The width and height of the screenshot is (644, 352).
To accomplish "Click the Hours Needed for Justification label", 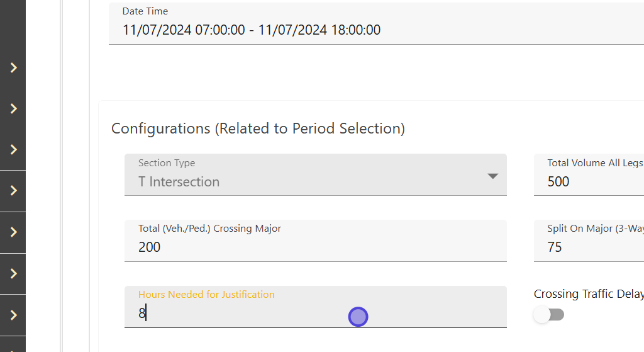I will pos(206,295).
